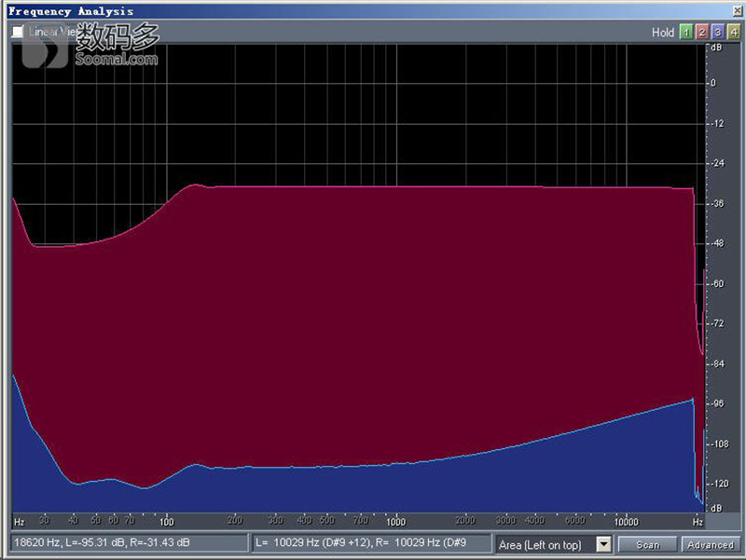
Task: Click the Area (Left on top) combo box
Action: tap(546, 544)
